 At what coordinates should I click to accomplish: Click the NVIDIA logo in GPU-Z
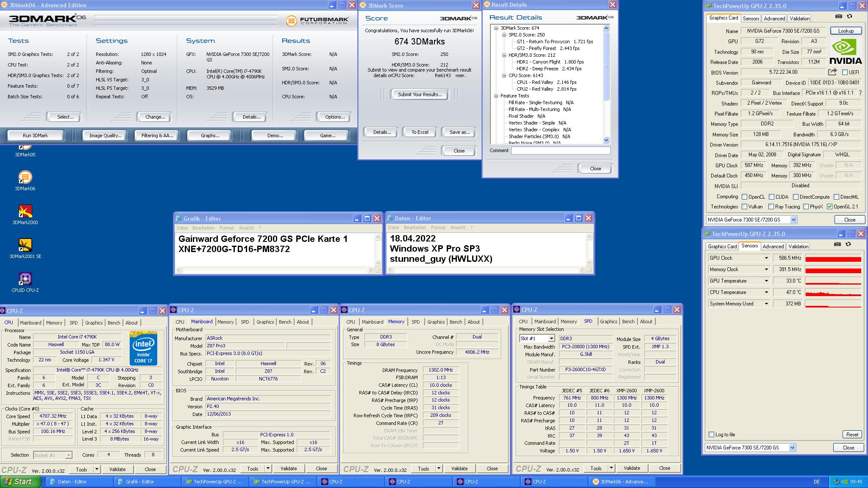pos(846,51)
